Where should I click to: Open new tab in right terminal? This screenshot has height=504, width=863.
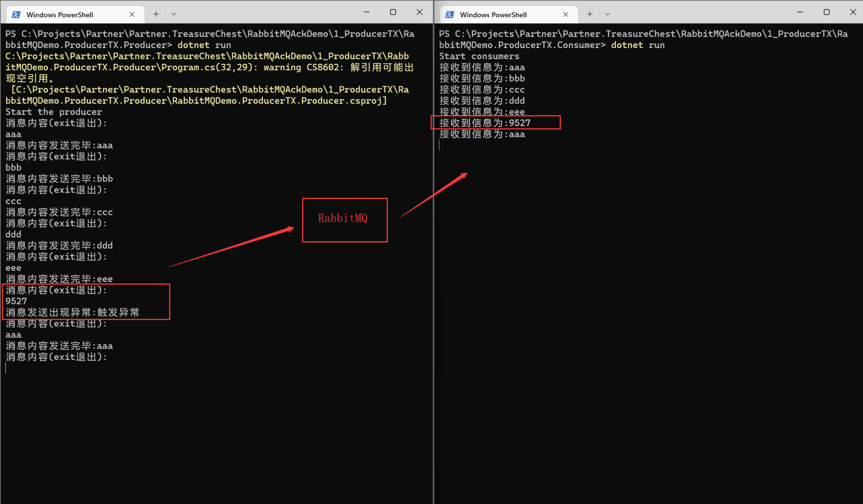[590, 14]
